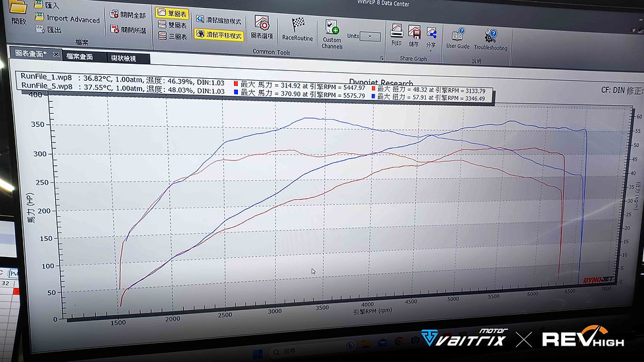Click the 最大 扭力 = 57.91 reading
Screen dimensions: 644x362
pos(431,98)
